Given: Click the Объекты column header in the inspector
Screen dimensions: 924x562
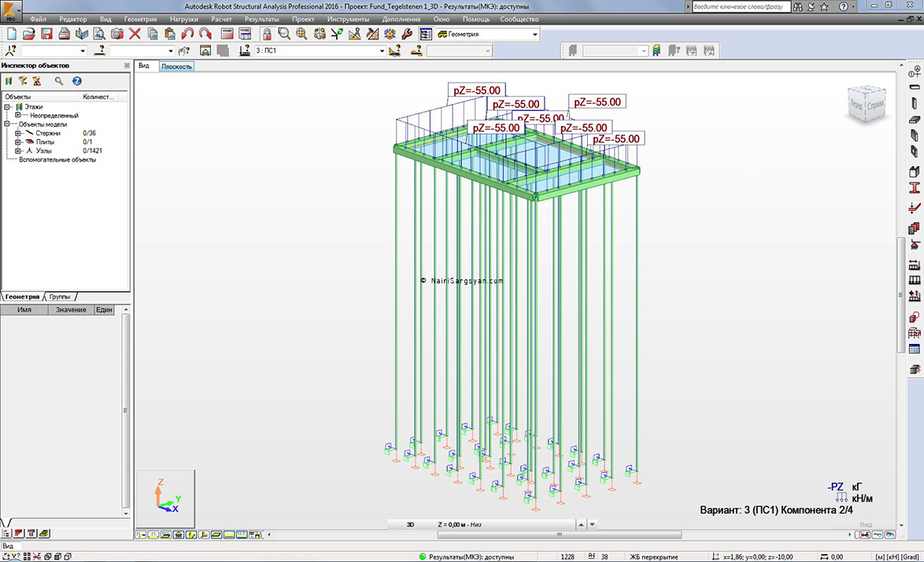Looking at the screenshot, I should [x=41, y=97].
